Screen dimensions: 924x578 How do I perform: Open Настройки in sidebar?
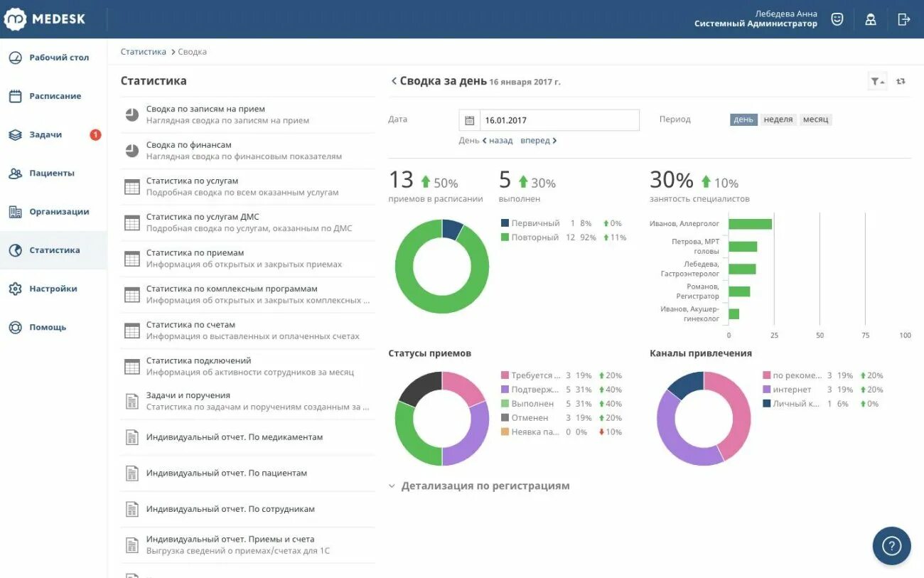[53, 289]
